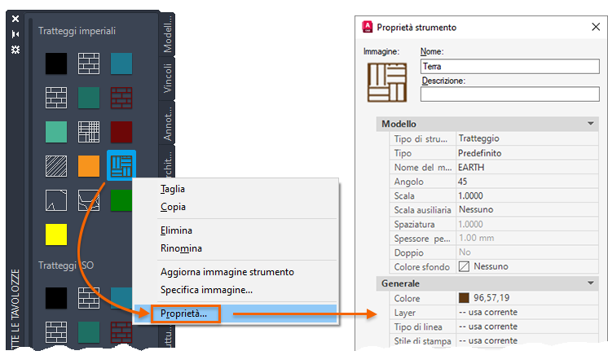Viewport: 608px width, 364px height.
Task: Choose Proprietà... from the context menu
Action: coord(184,314)
